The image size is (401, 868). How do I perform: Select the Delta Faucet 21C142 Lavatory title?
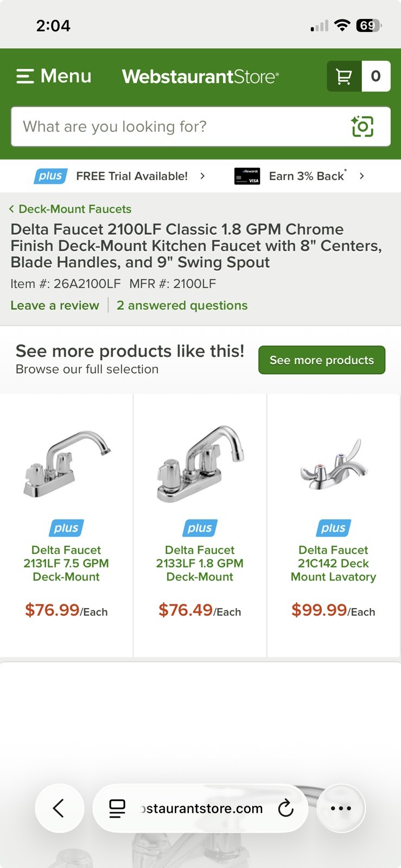(333, 563)
